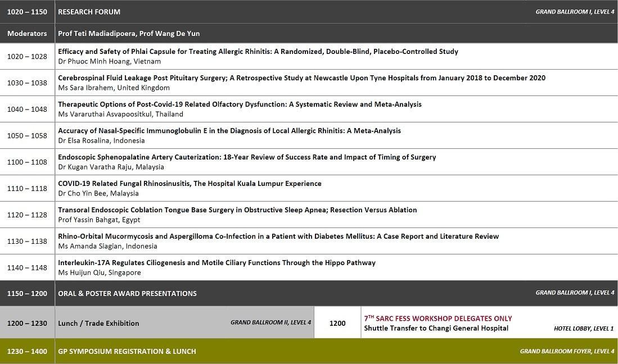
Task: Click the 1020 – 1028 time slot
Action: (27, 56)
